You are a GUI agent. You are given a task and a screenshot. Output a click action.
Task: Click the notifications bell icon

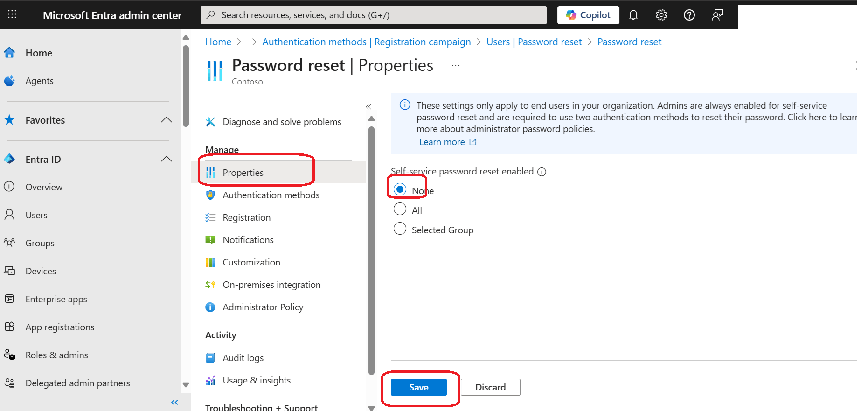[x=633, y=14]
